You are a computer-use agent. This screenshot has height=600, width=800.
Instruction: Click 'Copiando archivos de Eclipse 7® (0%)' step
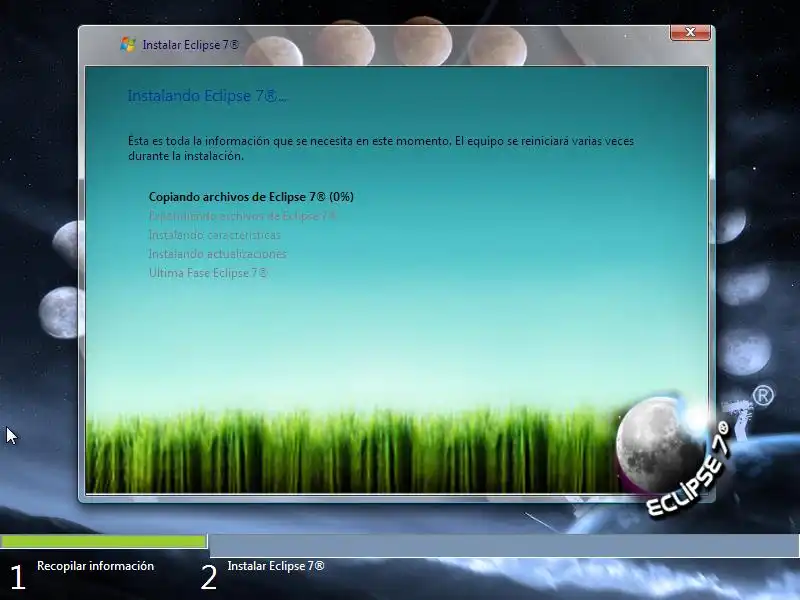(251, 197)
